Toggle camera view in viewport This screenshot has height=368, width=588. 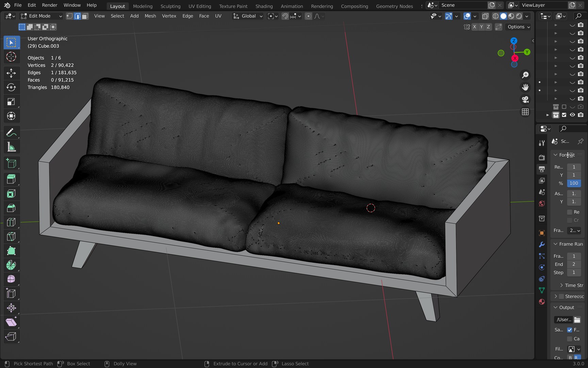click(525, 99)
